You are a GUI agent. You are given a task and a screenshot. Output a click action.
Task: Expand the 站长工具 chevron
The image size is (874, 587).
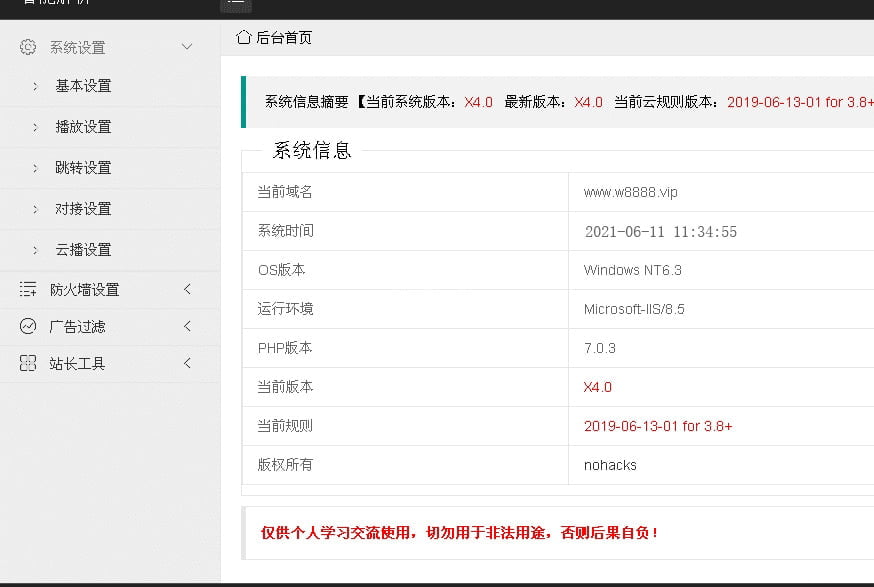(x=187, y=364)
